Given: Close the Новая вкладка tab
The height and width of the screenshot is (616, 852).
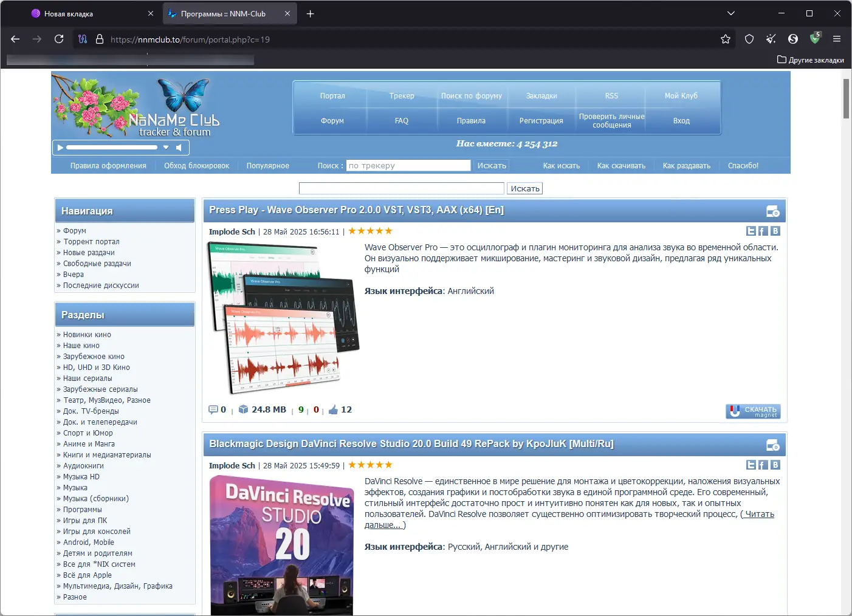Looking at the screenshot, I should (151, 13).
